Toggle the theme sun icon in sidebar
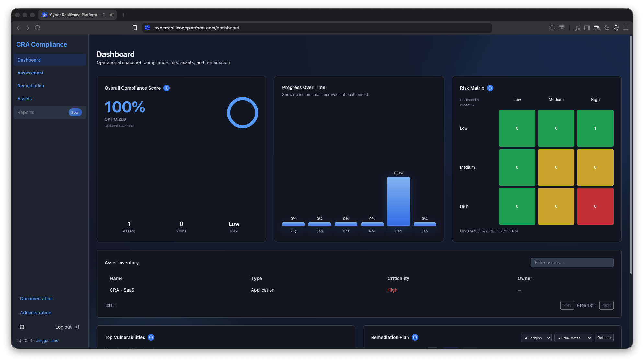Screen dimensions: 644x362 [x=22, y=327]
